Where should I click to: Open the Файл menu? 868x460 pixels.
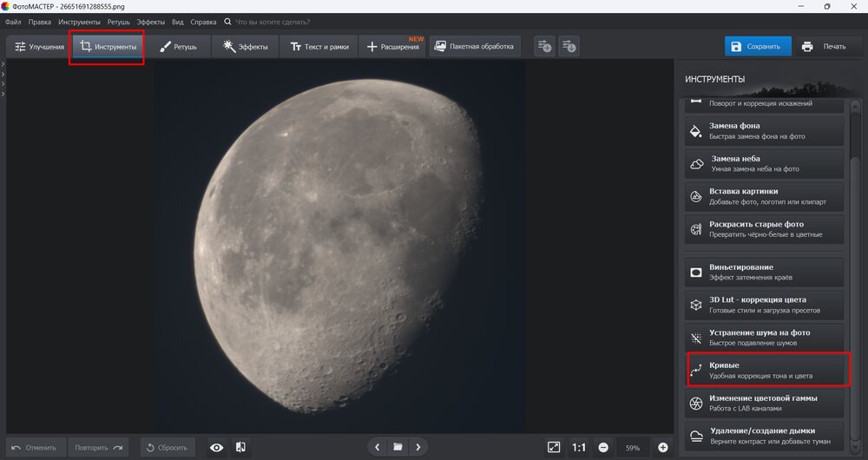pyautogui.click(x=13, y=21)
